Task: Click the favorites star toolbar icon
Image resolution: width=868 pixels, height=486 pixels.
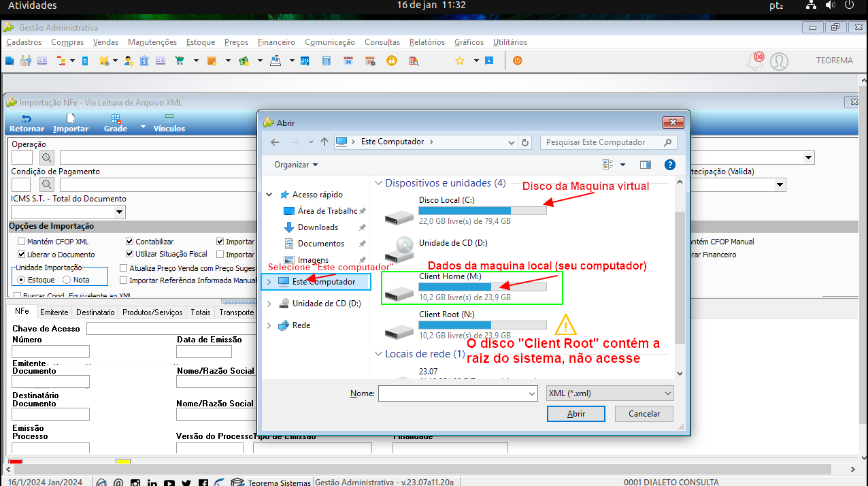Action: (x=459, y=61)
